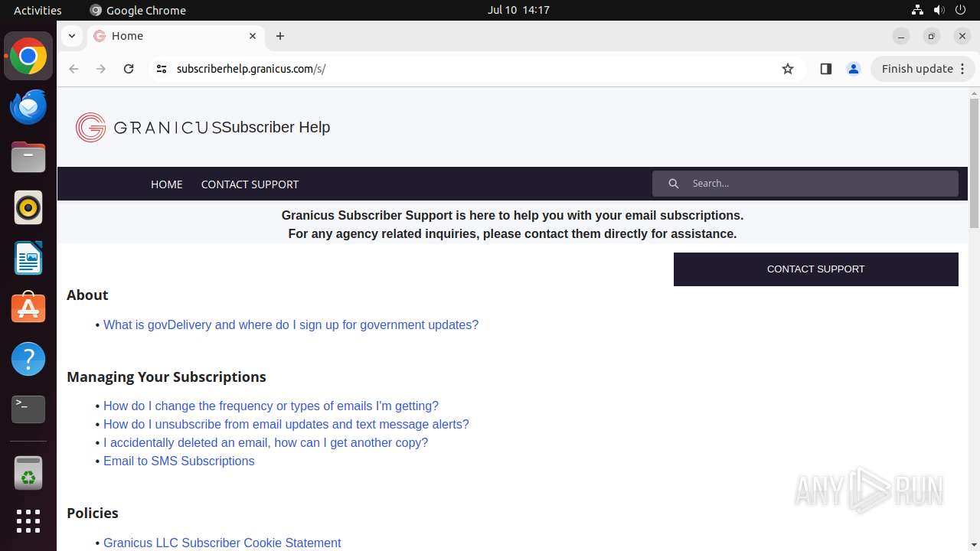
Task: Go forward with the browser arrow
Action: tap(101, 69)
